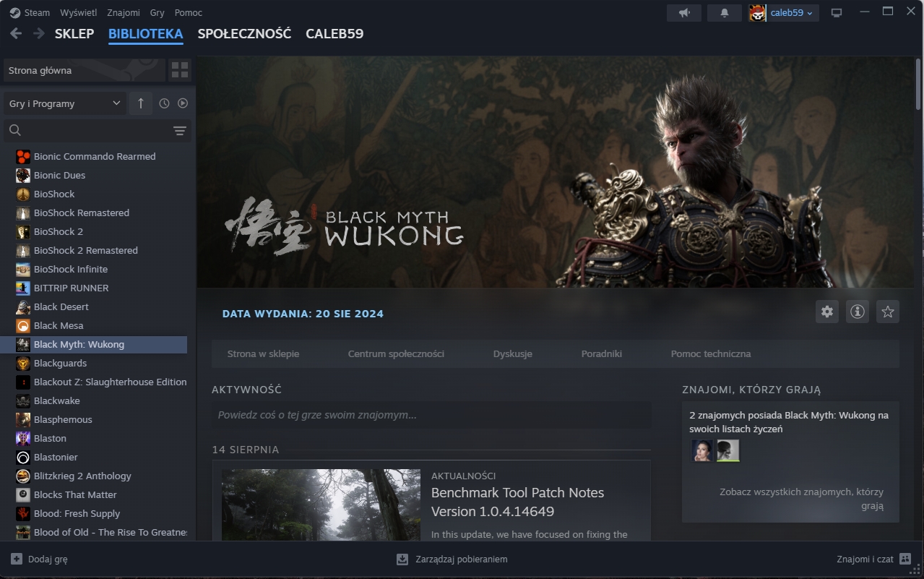Viewport: 924px width, 579px height.
Task: Click the Blasphemous game icon
Action: pos(22,419)
